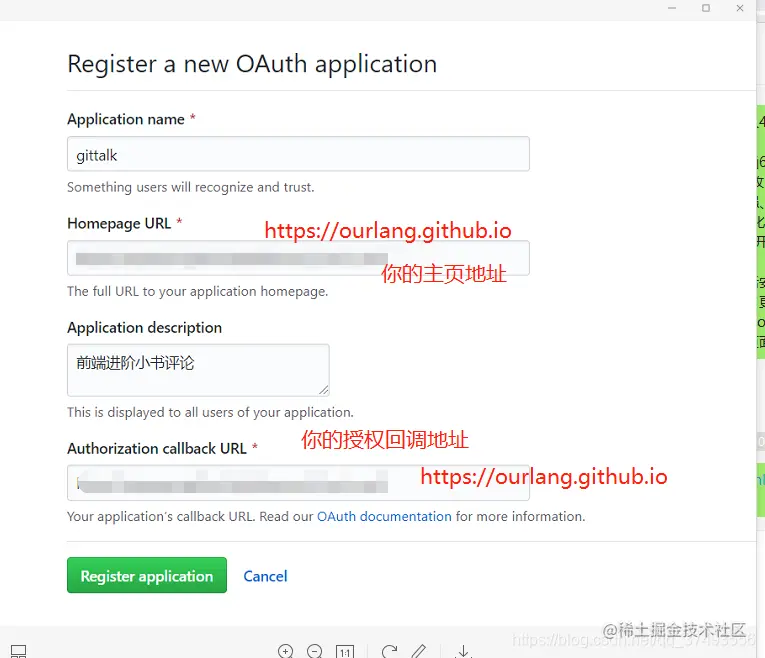The image size is (765, 658).
Task: Reset image to 1:1 actual size
Action: (345, 652)
